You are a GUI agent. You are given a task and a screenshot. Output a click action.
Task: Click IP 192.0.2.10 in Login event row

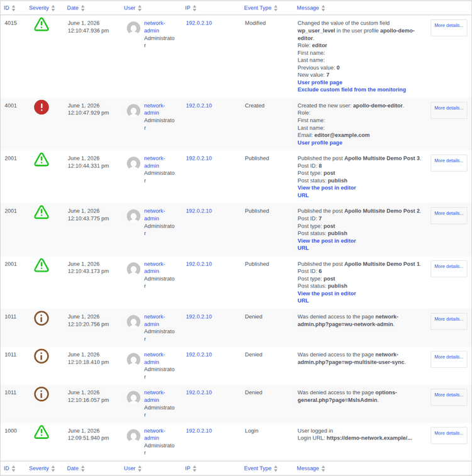[x=199, y=431]
